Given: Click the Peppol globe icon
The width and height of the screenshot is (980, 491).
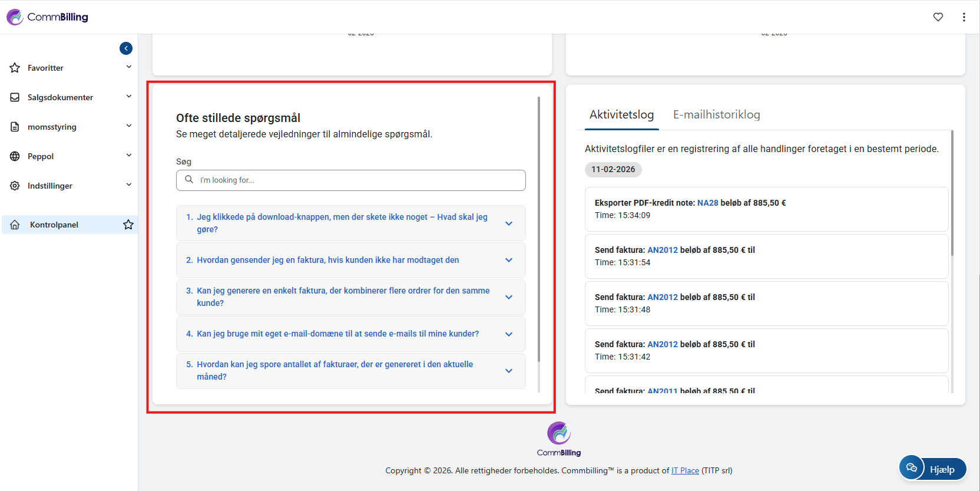Looking at the screenshot, I should click(15, 156).
